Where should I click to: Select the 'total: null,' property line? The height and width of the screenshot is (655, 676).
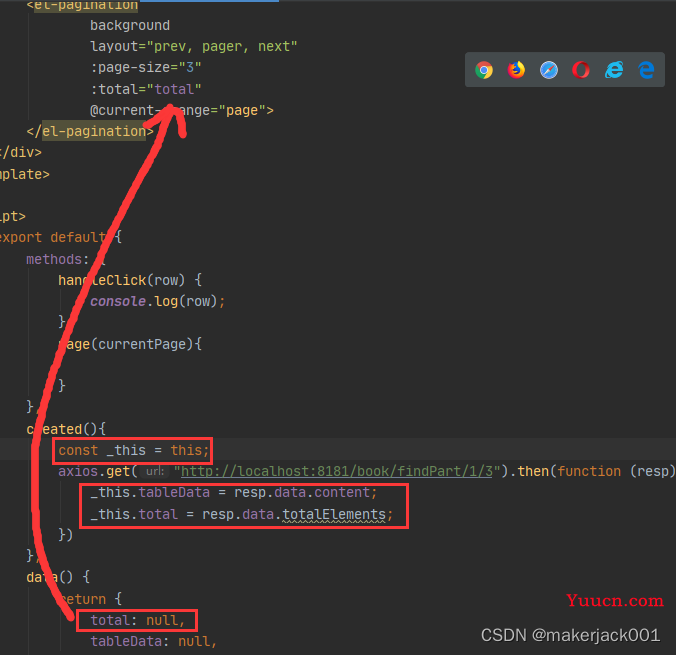coord(138,620)
